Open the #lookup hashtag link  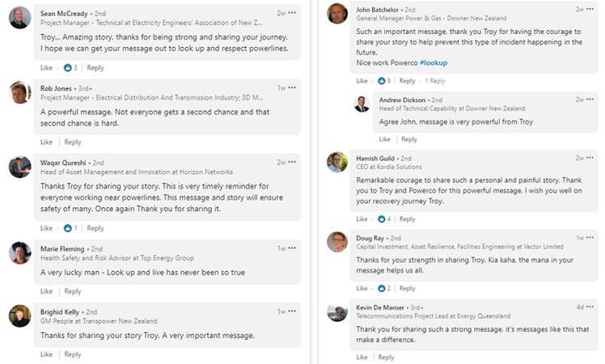point(434,62)
